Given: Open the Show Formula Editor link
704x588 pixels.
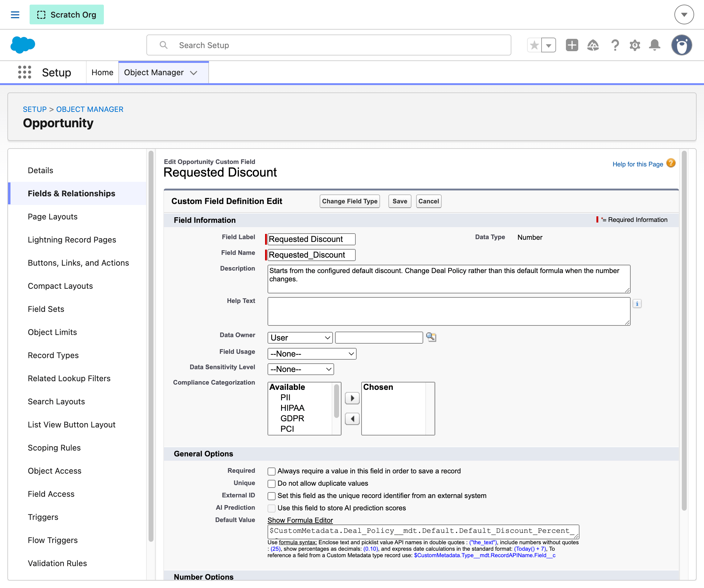Looking at the screenshot, I should pos(300,520).
